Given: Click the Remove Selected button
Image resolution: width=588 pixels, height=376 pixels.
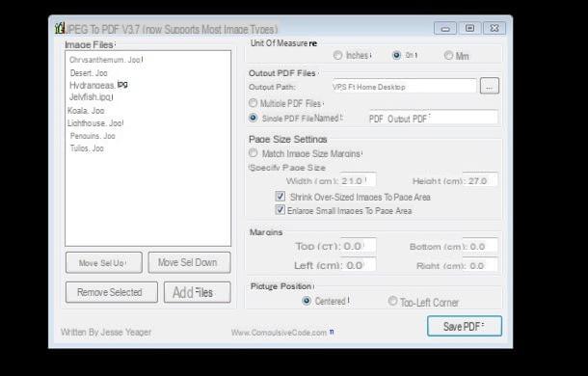Looking at the screenshot, I should [x=112, y=292].
